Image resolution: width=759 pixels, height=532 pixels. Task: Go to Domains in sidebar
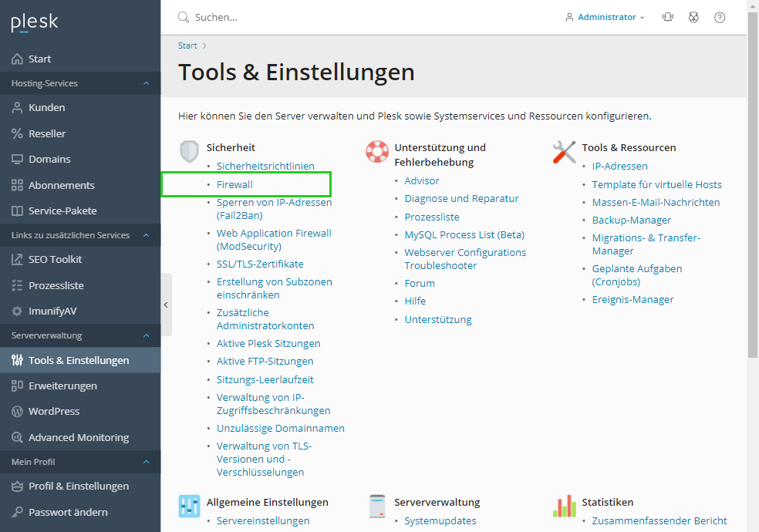pos(80,159)
